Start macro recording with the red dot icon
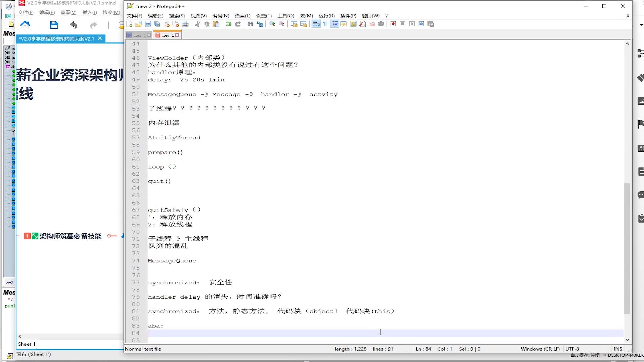This screenshot has width=644, height=362. [393, 24]
